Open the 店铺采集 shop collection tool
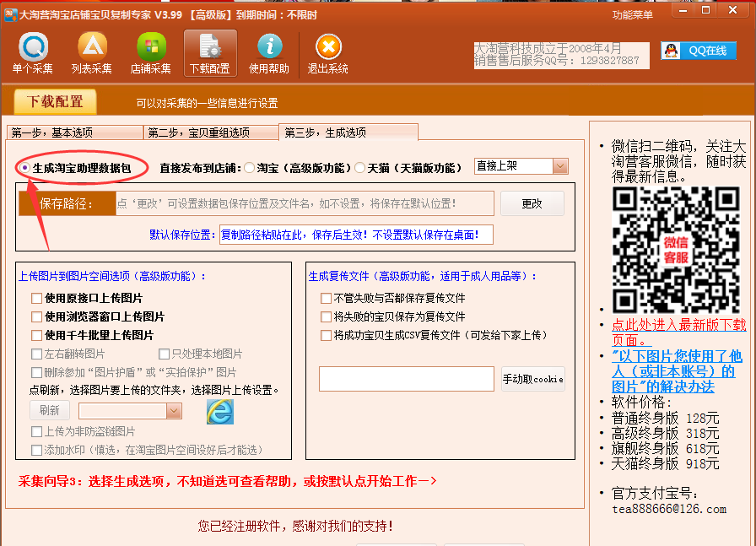This screenshot has height=546, width=756. [151, 53]
